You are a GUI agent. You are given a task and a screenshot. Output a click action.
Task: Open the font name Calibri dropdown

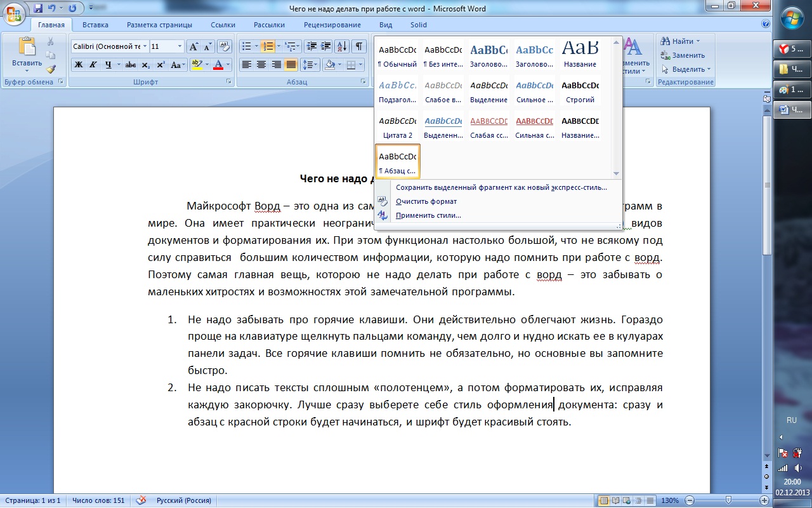point(145,46)
